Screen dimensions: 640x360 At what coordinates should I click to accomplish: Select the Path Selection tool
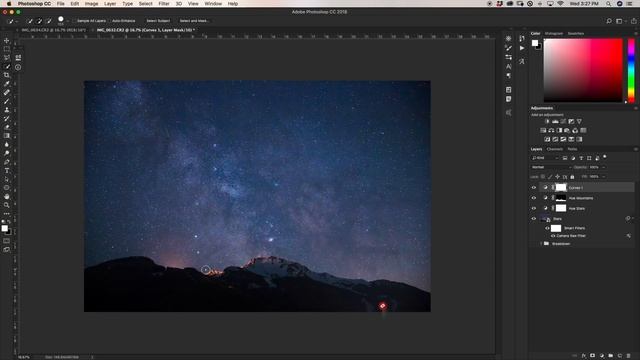tap(7, 179)
